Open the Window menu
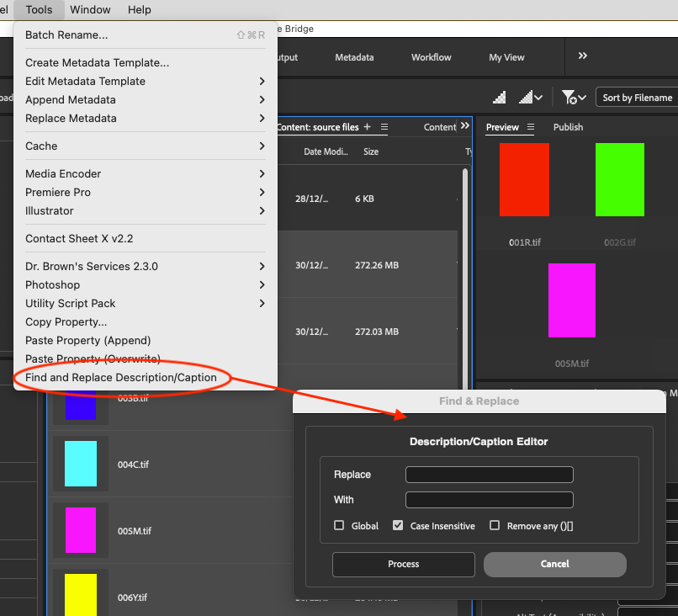 click(90, 9)
